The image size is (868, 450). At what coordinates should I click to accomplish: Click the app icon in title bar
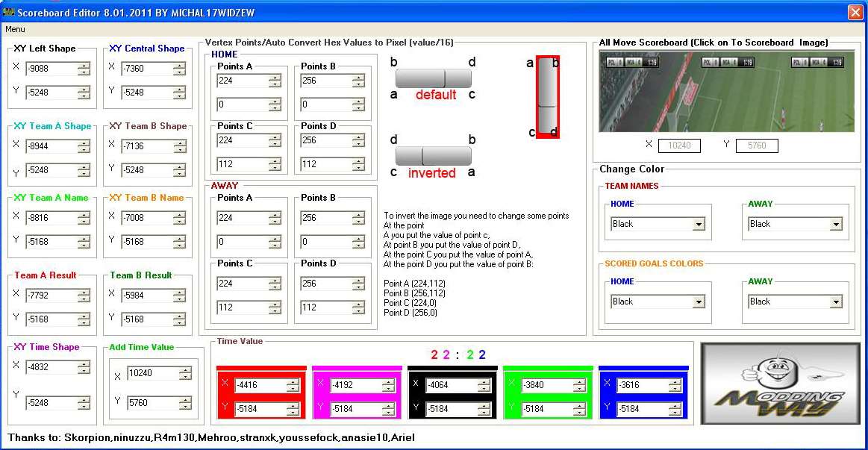point(9,11)
